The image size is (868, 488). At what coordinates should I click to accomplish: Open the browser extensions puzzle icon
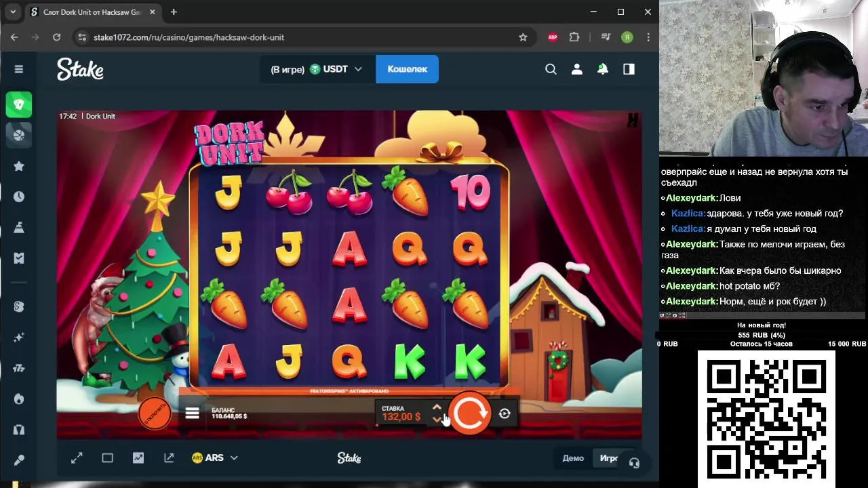[x=574, y=37]
